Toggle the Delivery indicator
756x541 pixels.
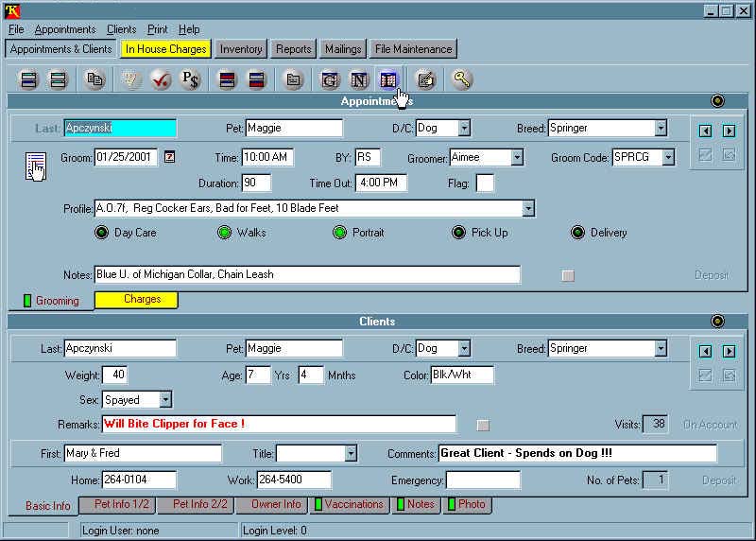click(x=577, y=233)
